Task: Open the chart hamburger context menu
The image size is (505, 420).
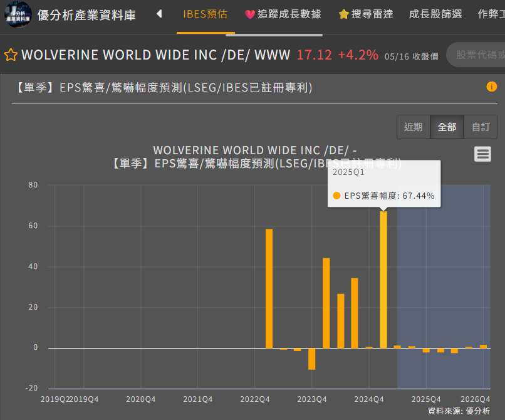Action: coord(482,154)
